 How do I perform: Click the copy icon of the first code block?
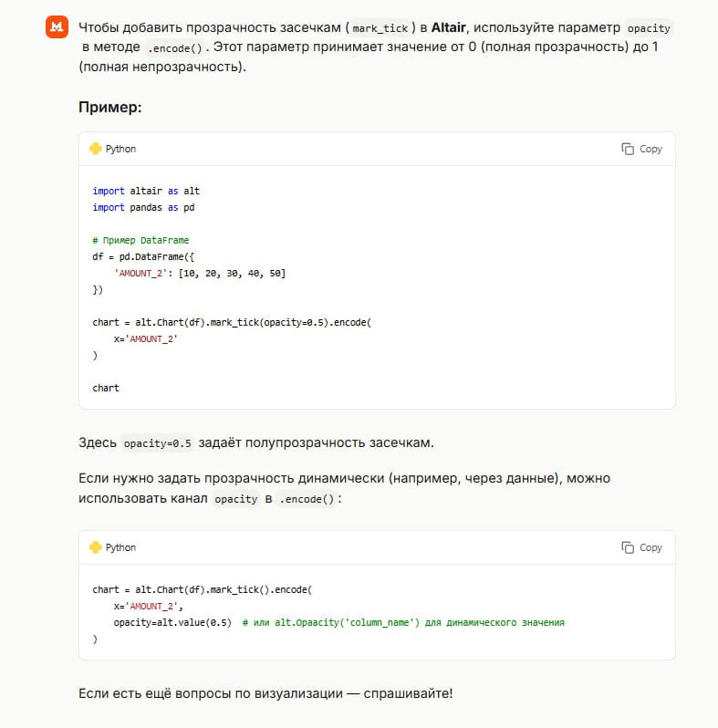pyautogui.click(x=628, y=149)
